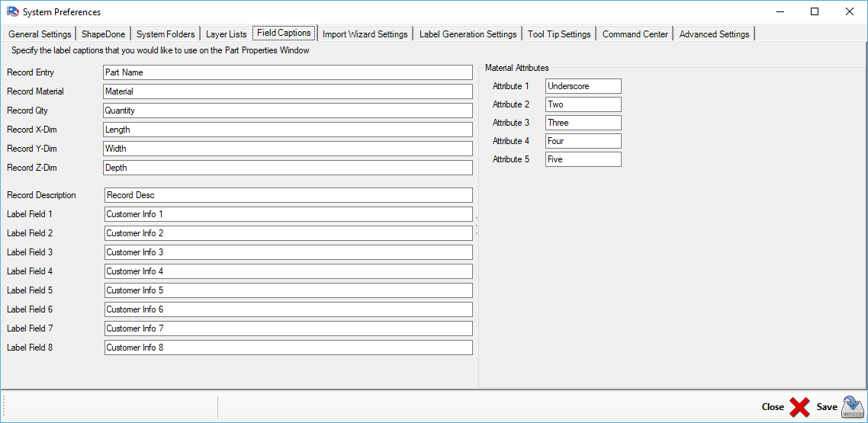Open the System Folders tab
Screen dimensions: 868x423
(166, 34)
